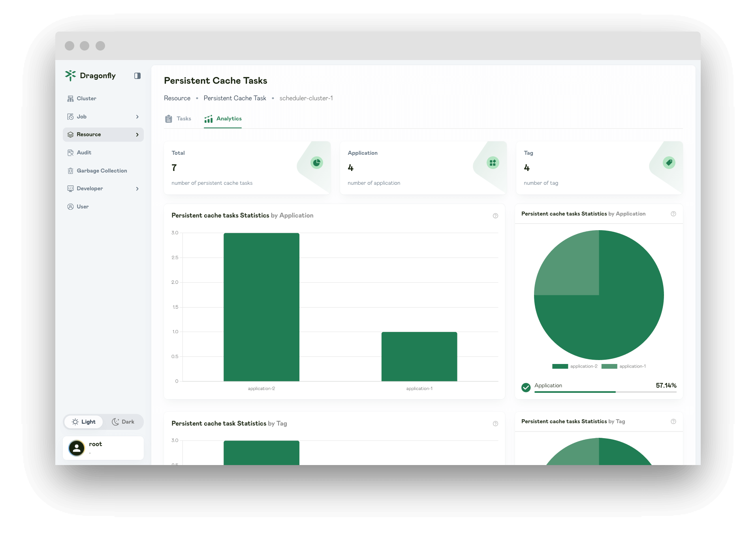Select the Audit sidebar icon
The image size is (756, 544).
tap(70, 152)
